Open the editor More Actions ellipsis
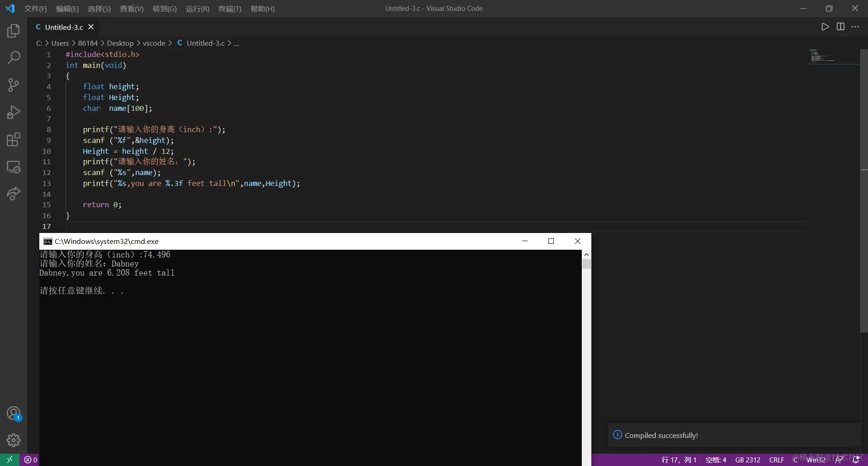The width and height of the screenshot is (868, 466). click(x=855, y=27)
